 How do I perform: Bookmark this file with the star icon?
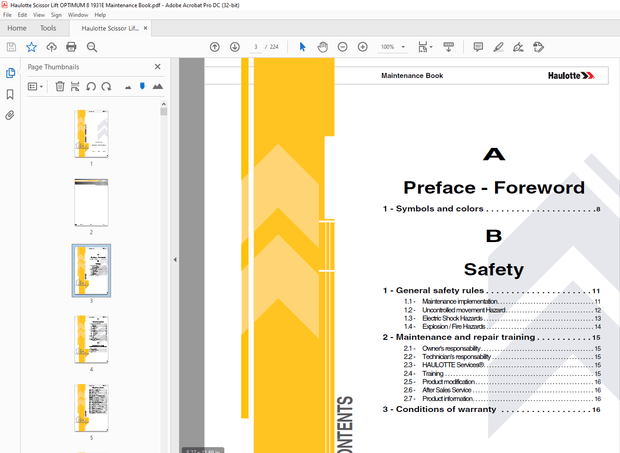[x=31, y=47]
